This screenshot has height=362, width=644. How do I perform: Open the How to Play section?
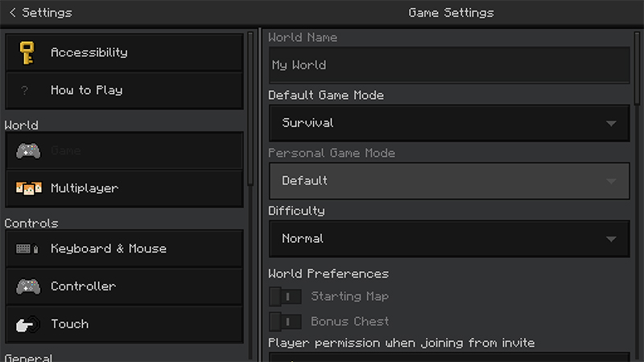124,91
